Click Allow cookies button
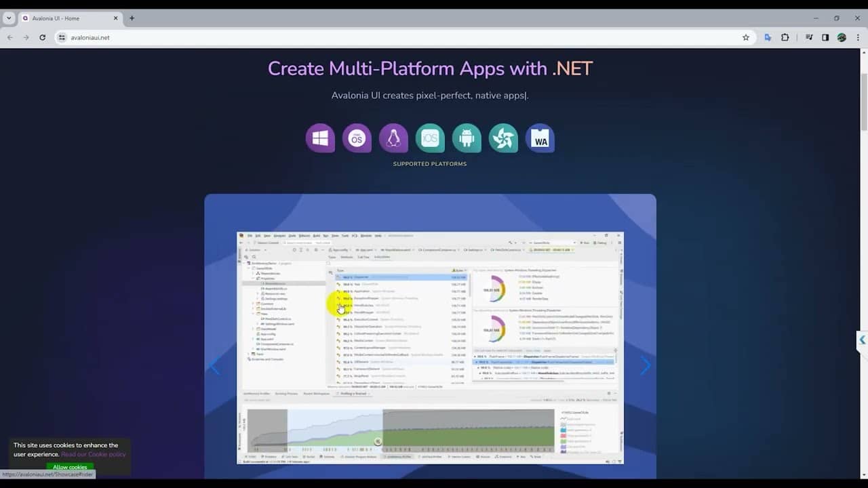868x488 pixels. [70, 467]
